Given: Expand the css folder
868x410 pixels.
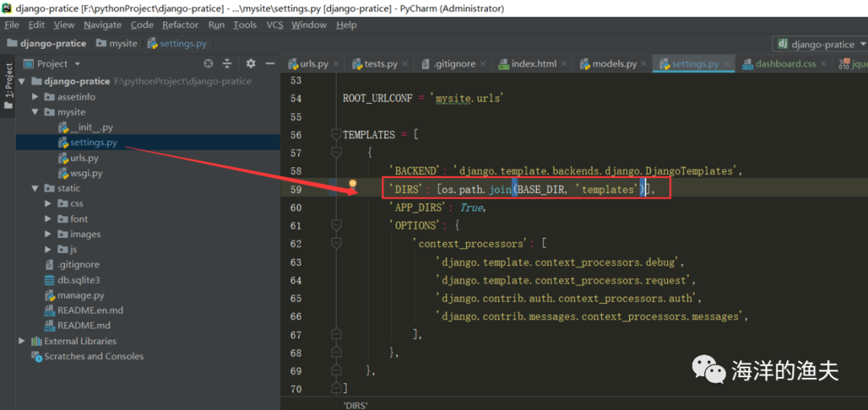Looking at the screenshot, I should pyautogui.click(x=49, y=203).
